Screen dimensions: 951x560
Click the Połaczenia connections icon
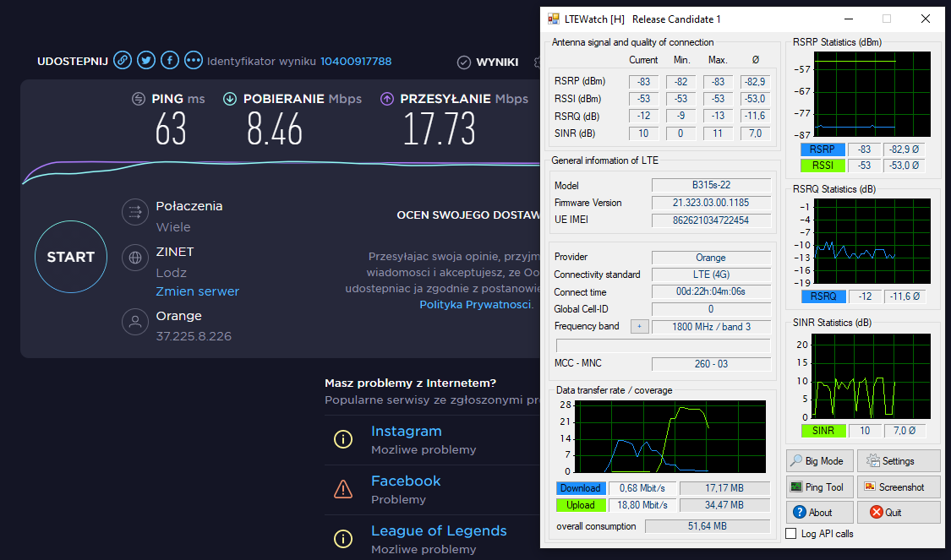click(135, 212)
